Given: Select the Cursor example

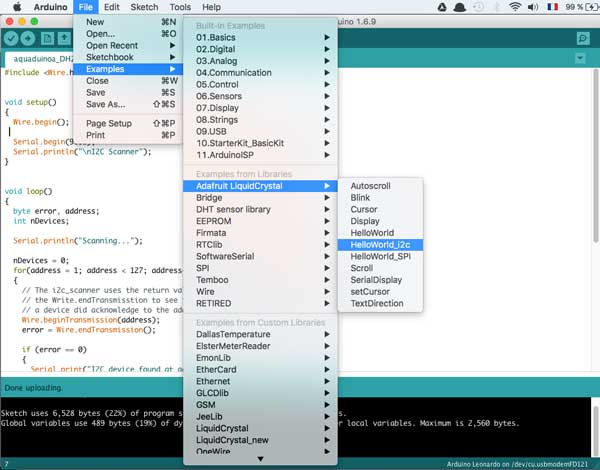Looking at the screenshot, I should click(x=380, y=209).
